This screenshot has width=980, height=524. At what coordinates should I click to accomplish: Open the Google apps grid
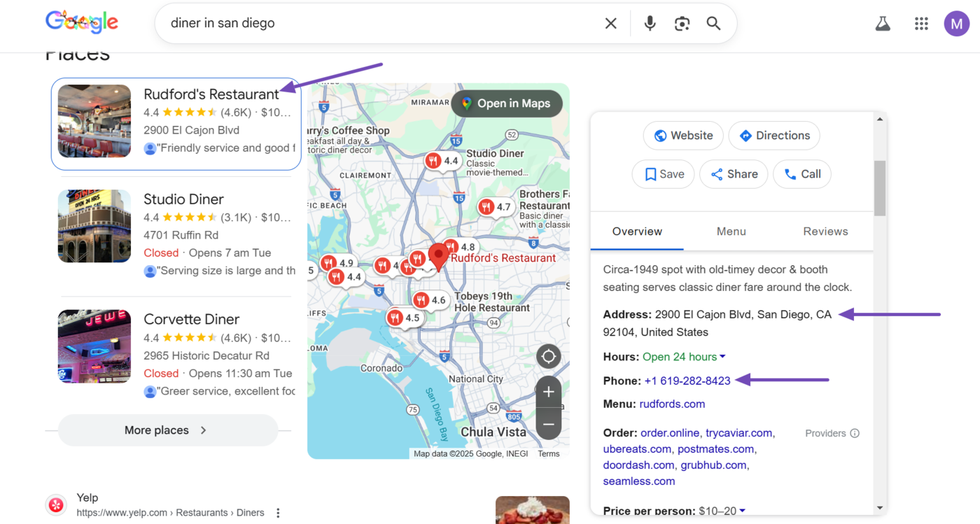921,23
